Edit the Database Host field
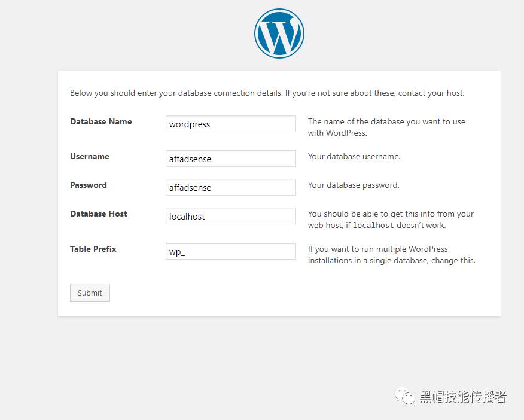 coord(230,216)
